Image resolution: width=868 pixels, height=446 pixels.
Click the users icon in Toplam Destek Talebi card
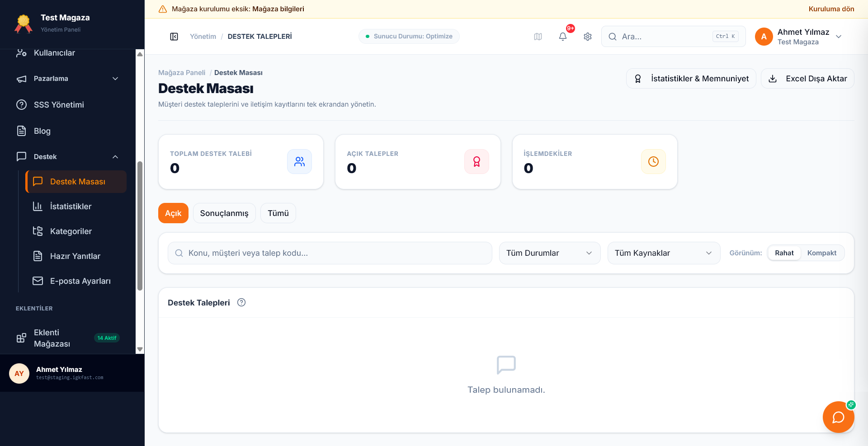299,161
